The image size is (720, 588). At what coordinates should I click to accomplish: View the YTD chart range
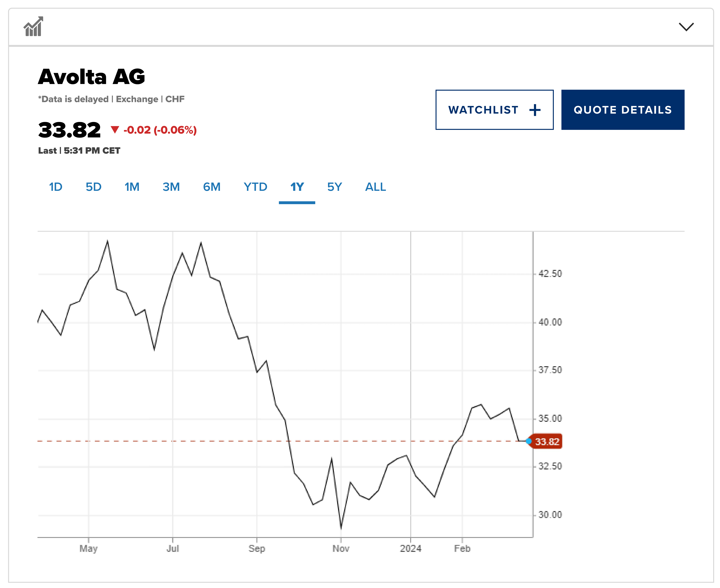255,187
